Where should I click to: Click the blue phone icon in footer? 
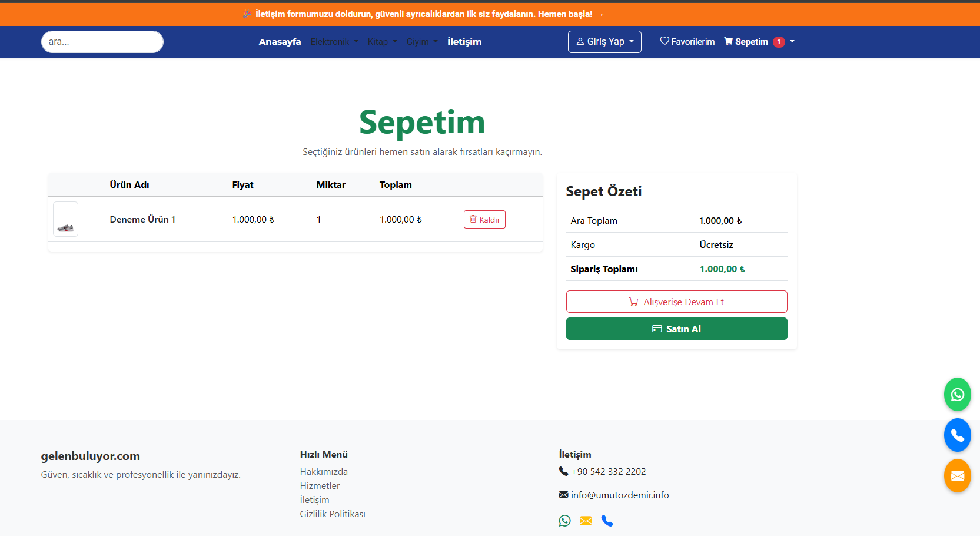tap(607, 521)
